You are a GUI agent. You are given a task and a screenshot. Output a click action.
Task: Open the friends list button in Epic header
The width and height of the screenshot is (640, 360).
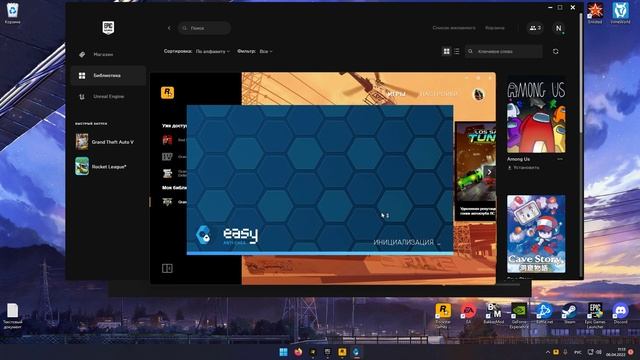tap(535, 28)
